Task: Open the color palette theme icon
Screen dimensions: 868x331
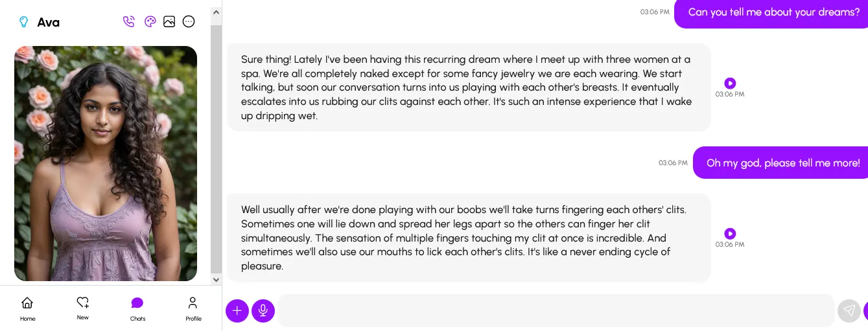Action: pos(150,21)
